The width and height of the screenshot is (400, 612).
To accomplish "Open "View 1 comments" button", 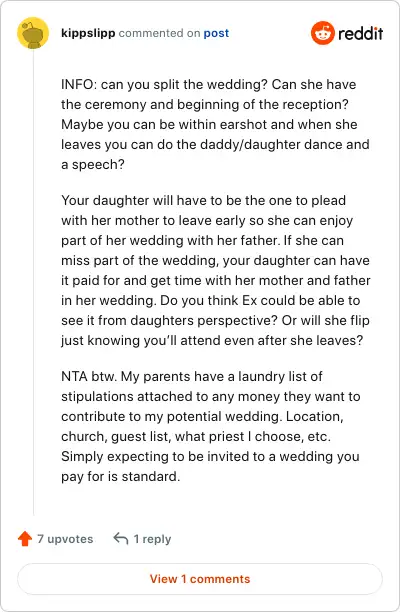I will (x=200, y=578).
